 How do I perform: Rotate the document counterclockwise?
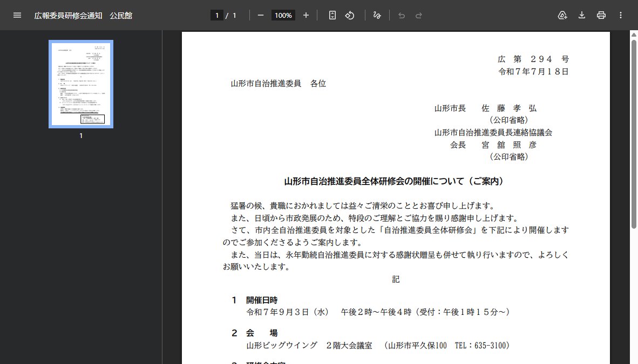tap(350, 16)
